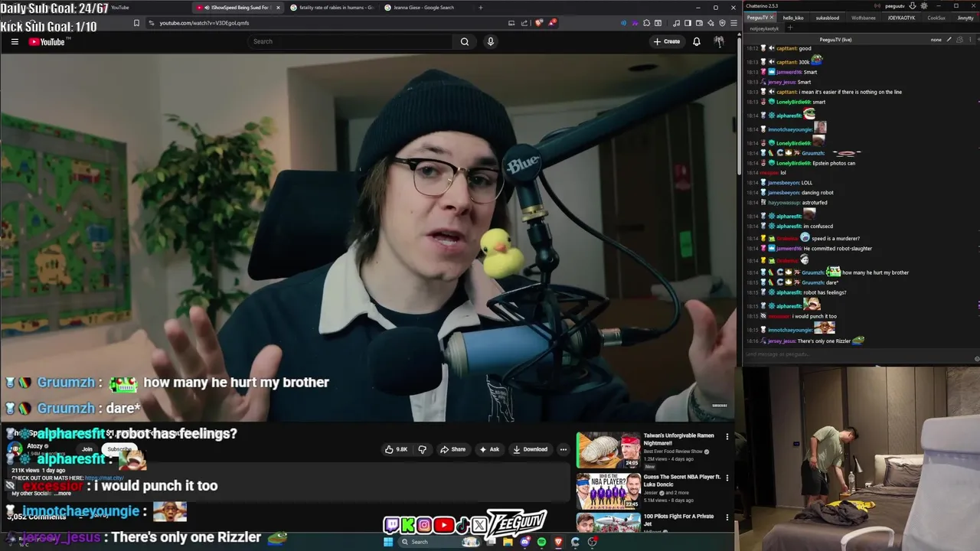Viewport: 980px width, 551px height.
Task: Click the YouTube search magnifier button
Action: (x=465, y=41)
